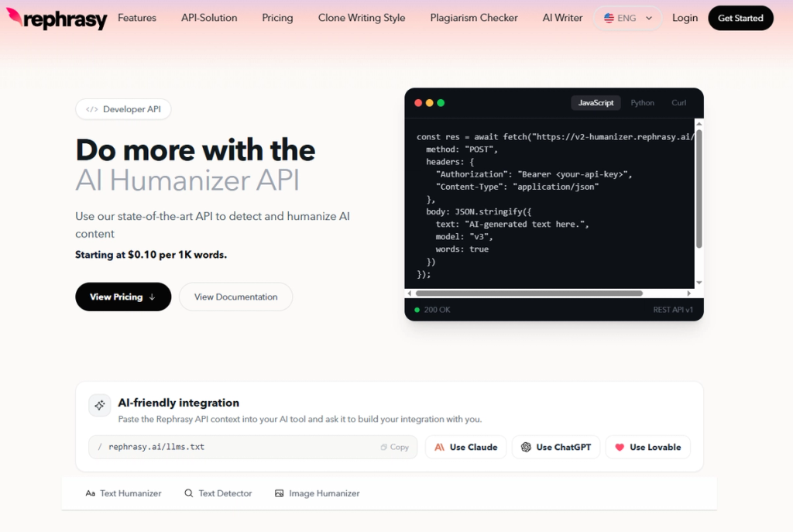Open View Documentation button
The height and width of the screenshot is (532, 793).
(x=235, y=297)
